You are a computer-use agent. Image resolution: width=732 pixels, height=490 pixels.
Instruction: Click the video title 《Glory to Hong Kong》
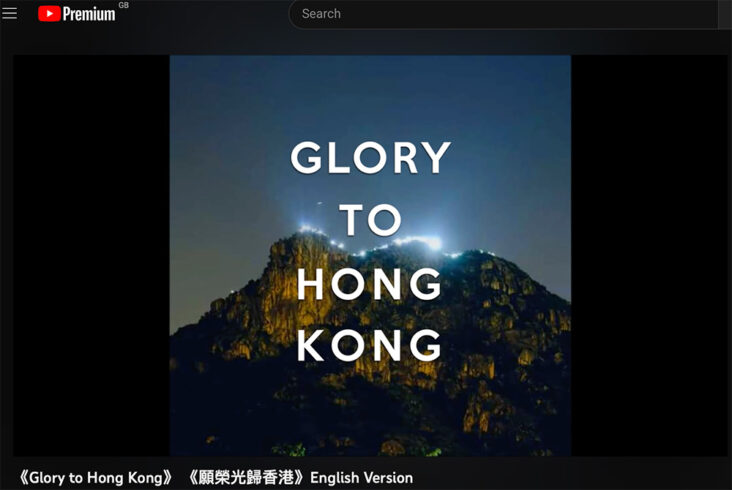tap(96, 478)
